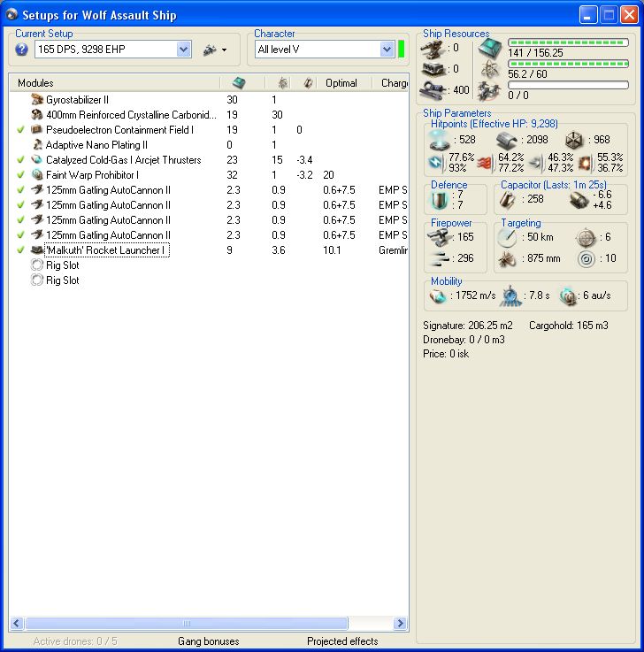Toggle the Pseudoelectron Containment Field checkmark
The width and height of the screenshot is (644, 652).
(x=20, y=130)
